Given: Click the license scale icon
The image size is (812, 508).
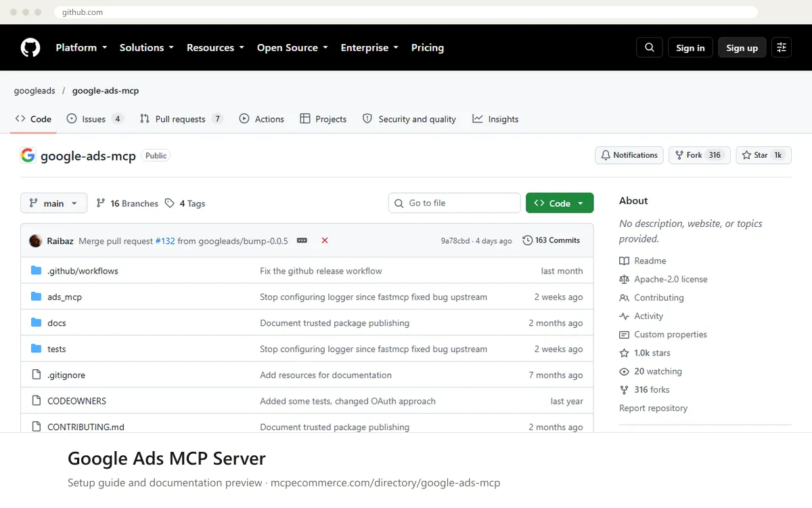Looking at the screenshot, I should [624, 279].
